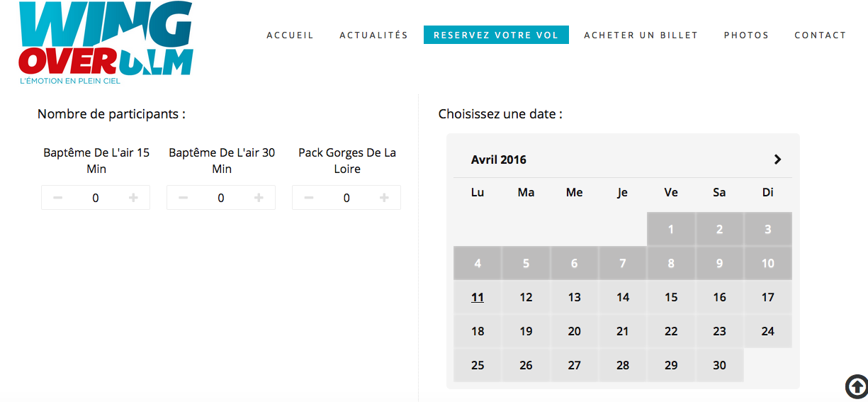Open the Photos page

click(x=746, y=35)
